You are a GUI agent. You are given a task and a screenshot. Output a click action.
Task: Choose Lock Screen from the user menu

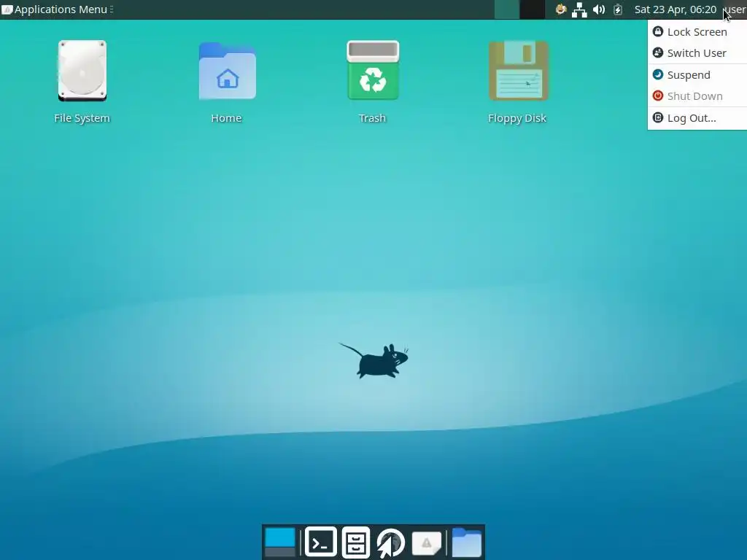pos(697,32)
